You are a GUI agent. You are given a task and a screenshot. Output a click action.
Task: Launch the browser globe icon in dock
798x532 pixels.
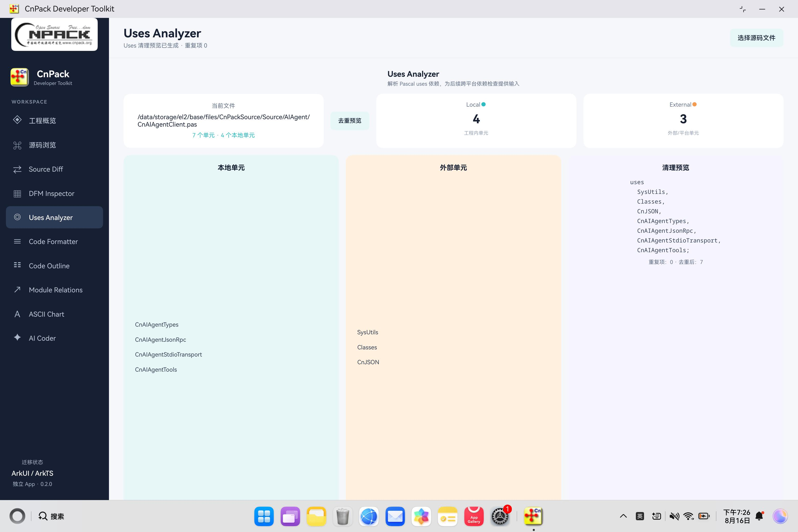tap(369, 516)
